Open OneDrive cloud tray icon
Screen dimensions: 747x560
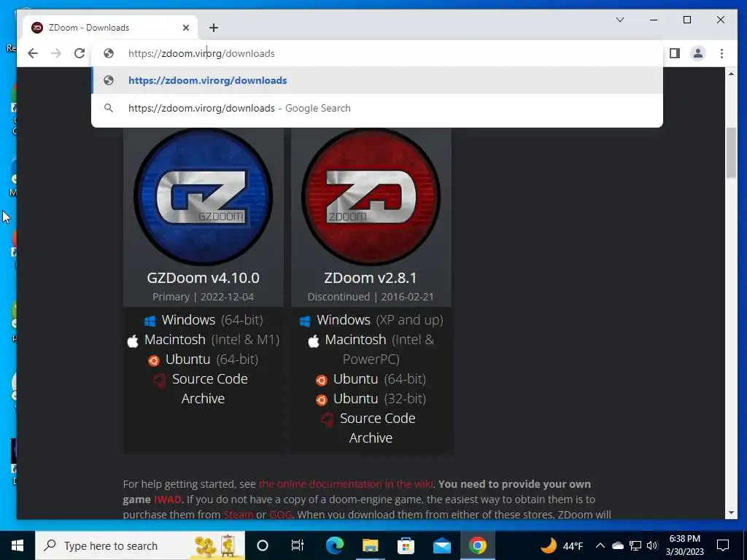coord(617,545)
